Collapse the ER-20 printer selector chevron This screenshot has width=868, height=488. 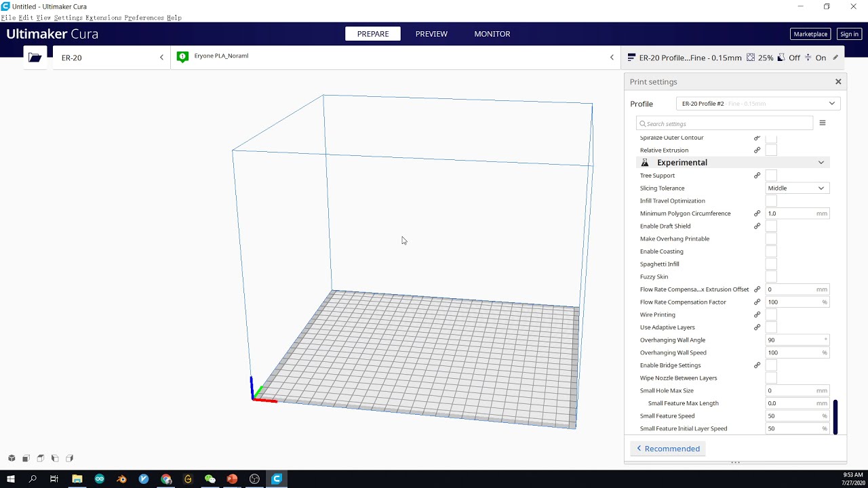point(161,58)
